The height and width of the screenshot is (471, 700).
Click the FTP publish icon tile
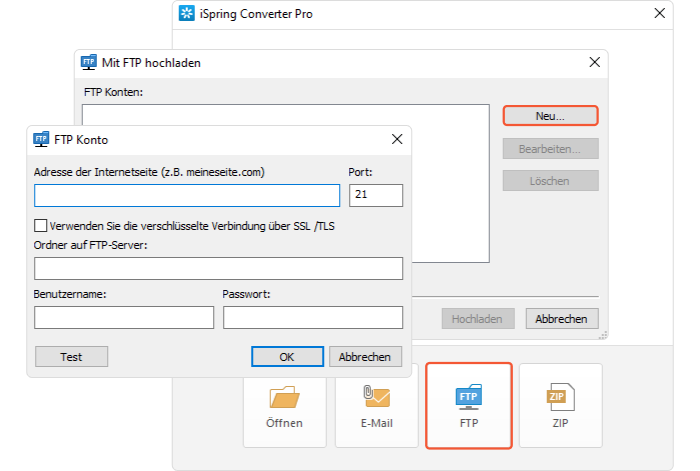click(x=468, y=405)
